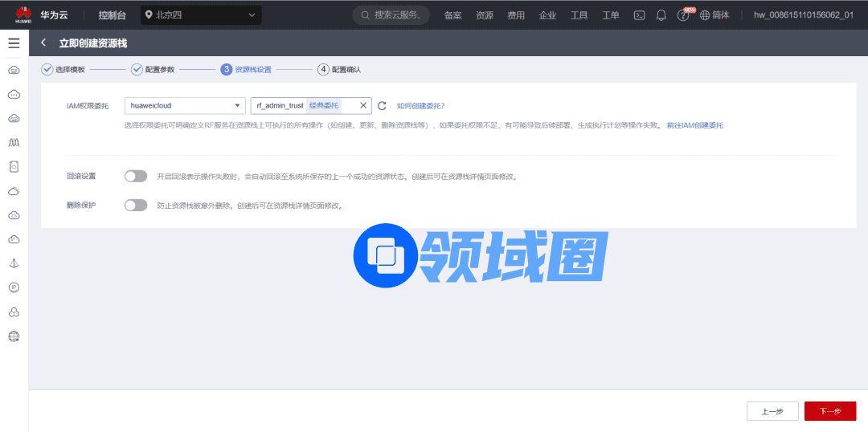Click the globe icon in the sidebar

pyautogui.click(x=14, y=336)
